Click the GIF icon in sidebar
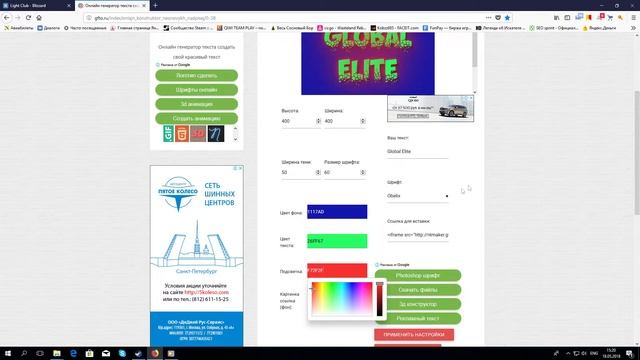 168,133
